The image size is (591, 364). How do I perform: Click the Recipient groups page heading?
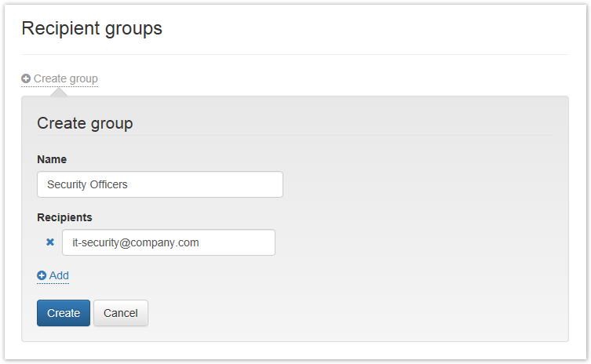92,28
